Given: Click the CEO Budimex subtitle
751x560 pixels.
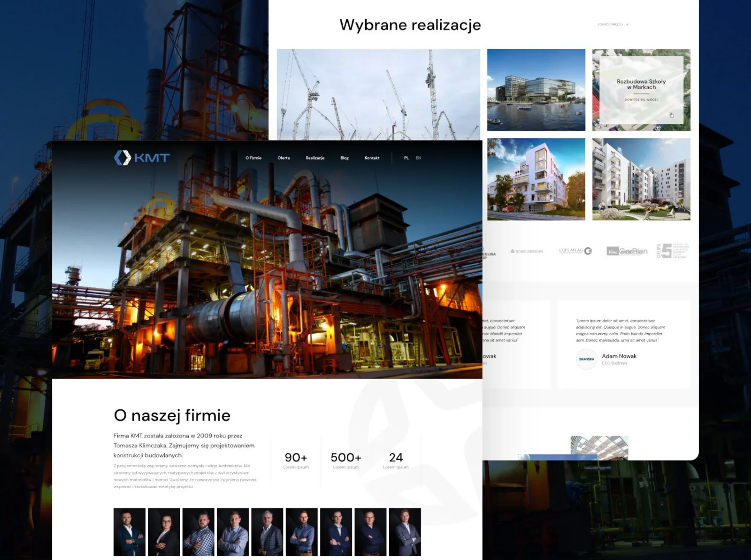Looking at the screenshot, I should pyautogui.click(x=614, y=363).
